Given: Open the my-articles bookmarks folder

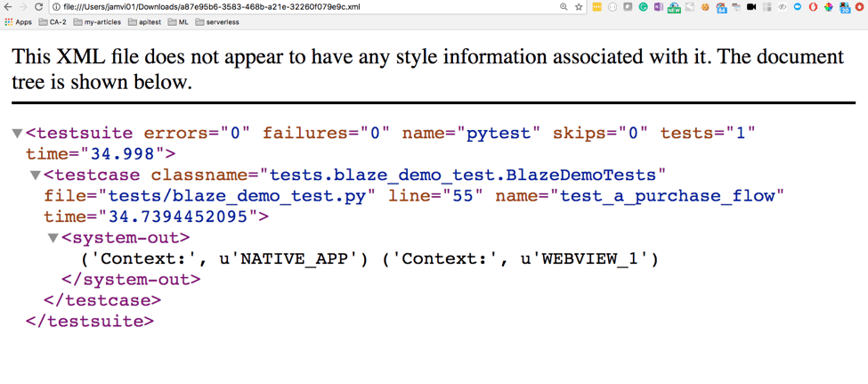Looking at the screenshot, I should pyautogui.click(x=97, y=22).
